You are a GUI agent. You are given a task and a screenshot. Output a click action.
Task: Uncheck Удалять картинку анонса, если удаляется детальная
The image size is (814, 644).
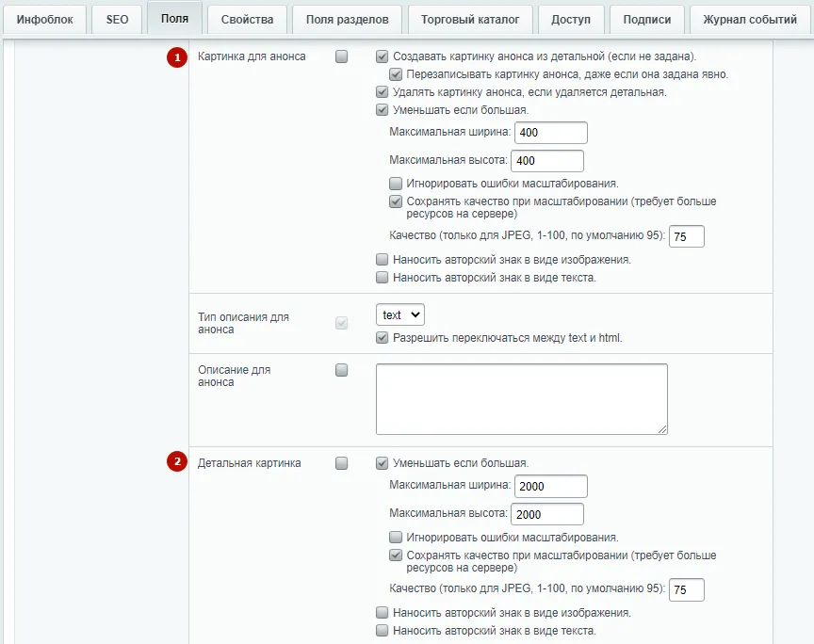(x=383, y=92)
